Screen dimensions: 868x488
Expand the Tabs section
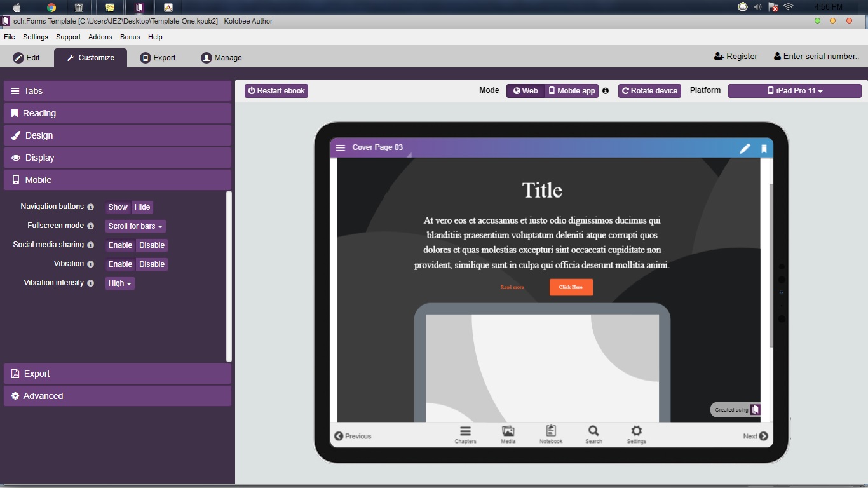(118, 91)
